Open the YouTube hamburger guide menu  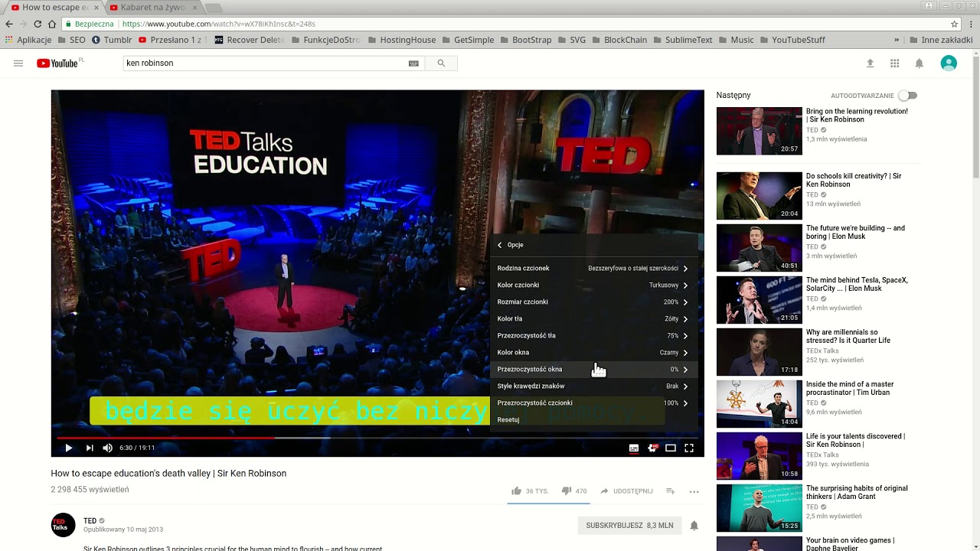[x=18, y=64]
